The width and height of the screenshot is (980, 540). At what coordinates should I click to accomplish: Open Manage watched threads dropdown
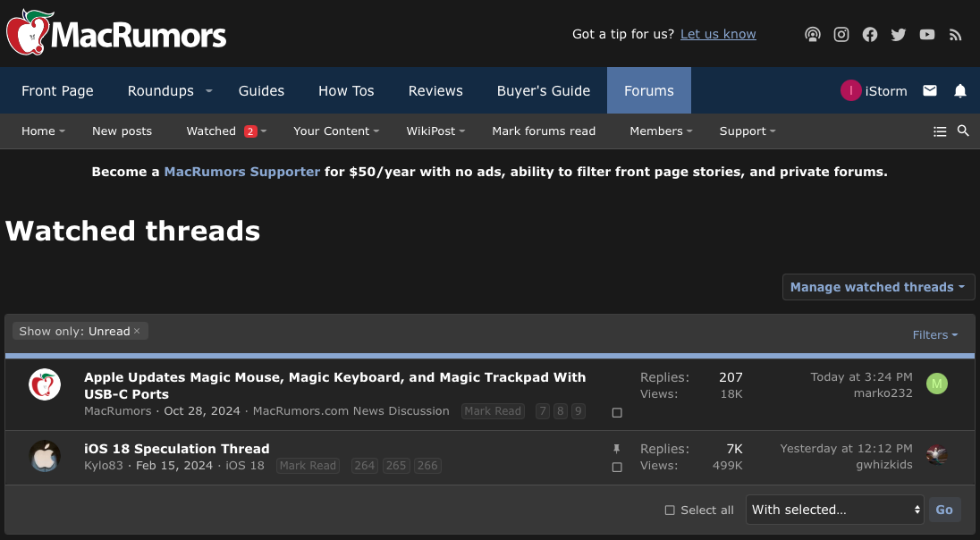(878, 287)
